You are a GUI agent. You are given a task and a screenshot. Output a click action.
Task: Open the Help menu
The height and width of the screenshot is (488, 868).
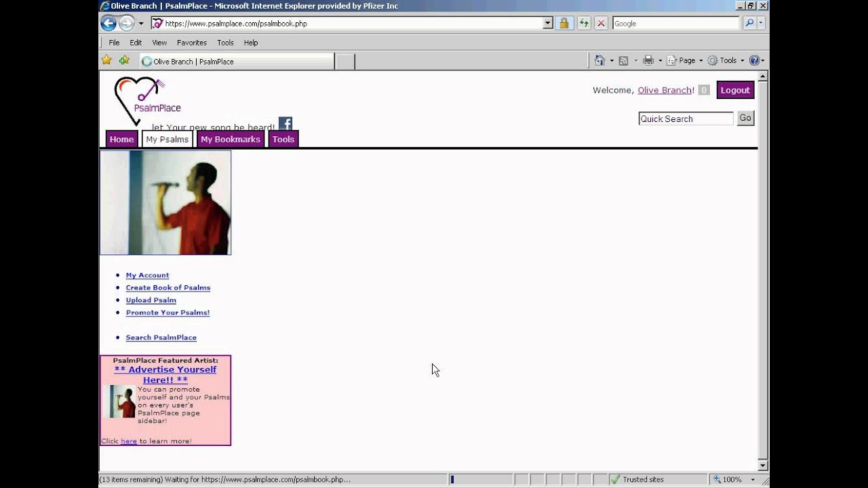251,43
